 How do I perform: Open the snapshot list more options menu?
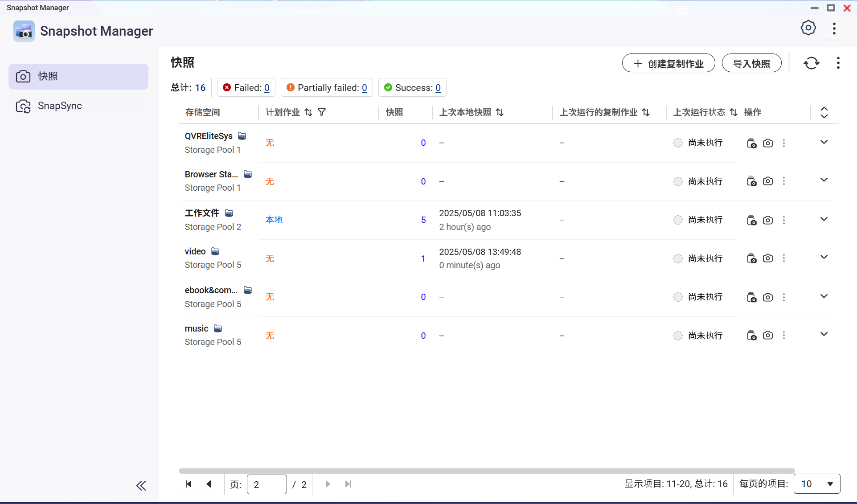pyautogui.click(x=838, y=63)
